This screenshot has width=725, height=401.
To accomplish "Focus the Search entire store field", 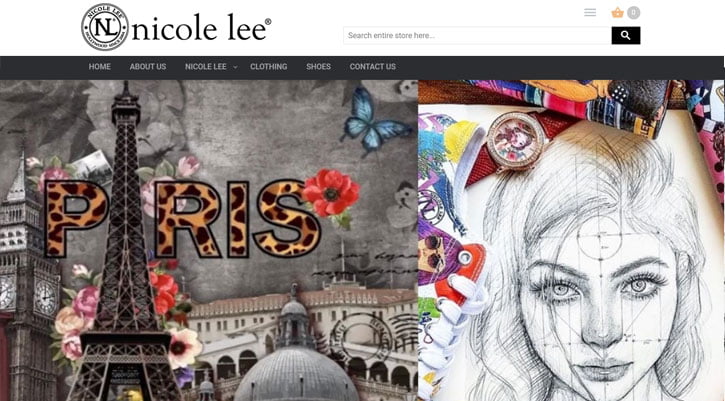I will 477,36.
